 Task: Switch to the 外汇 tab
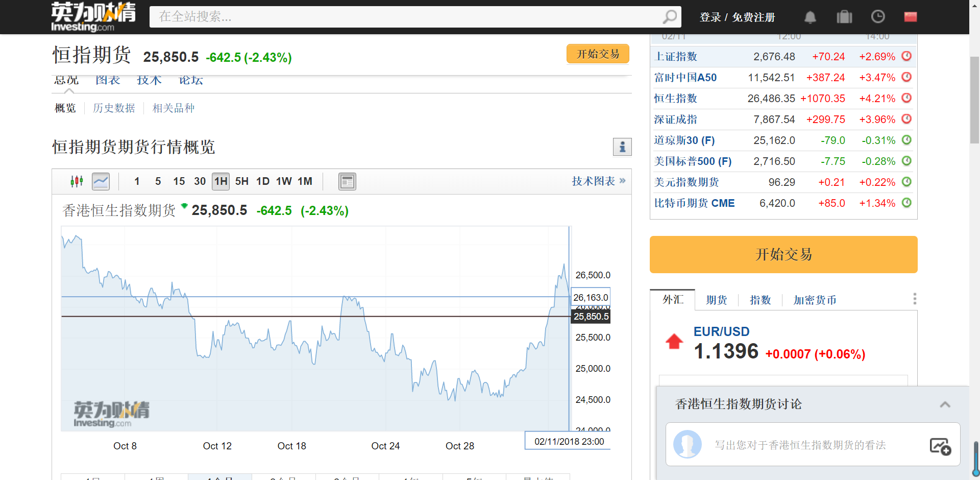pos(673,300)
